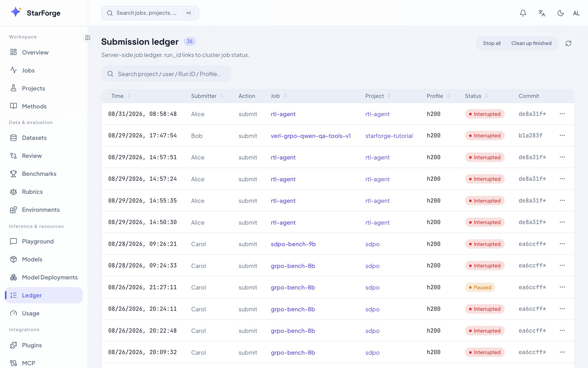The height and width of the screenshot is (368, 588).
Task: Open the Playground chat icon
Action: coord(13,241)
